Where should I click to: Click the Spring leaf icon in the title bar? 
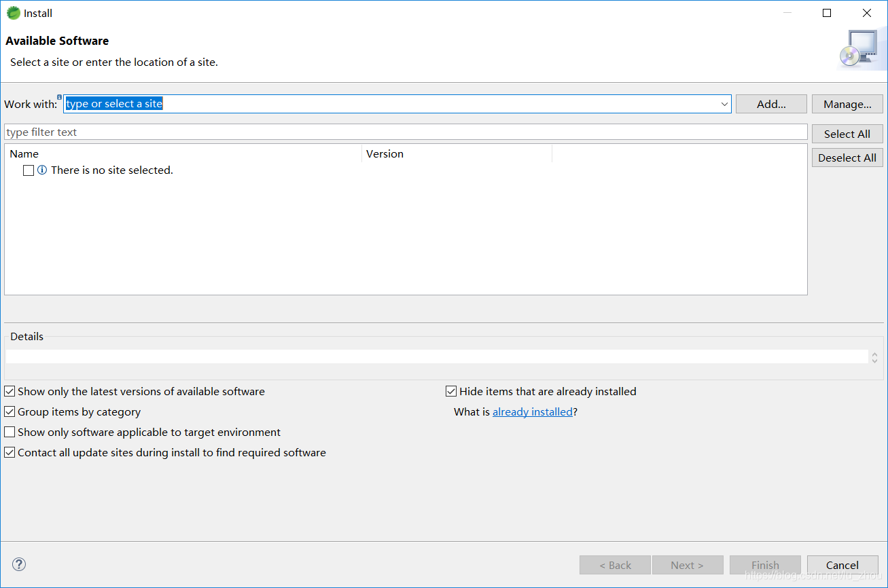coord(13,13)
